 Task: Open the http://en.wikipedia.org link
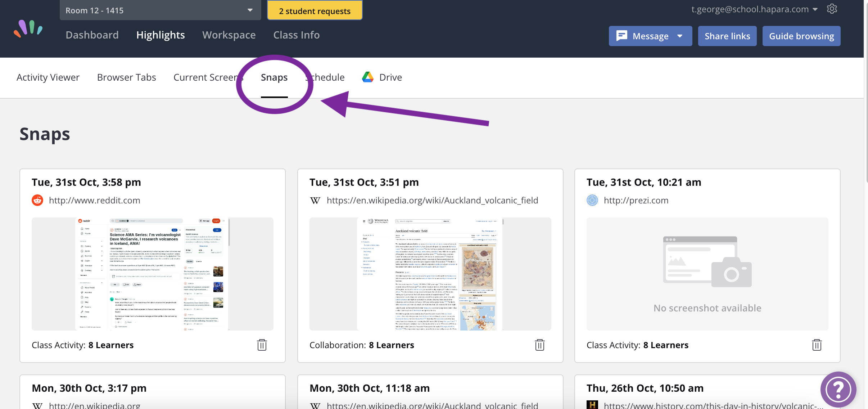(95, 405)
